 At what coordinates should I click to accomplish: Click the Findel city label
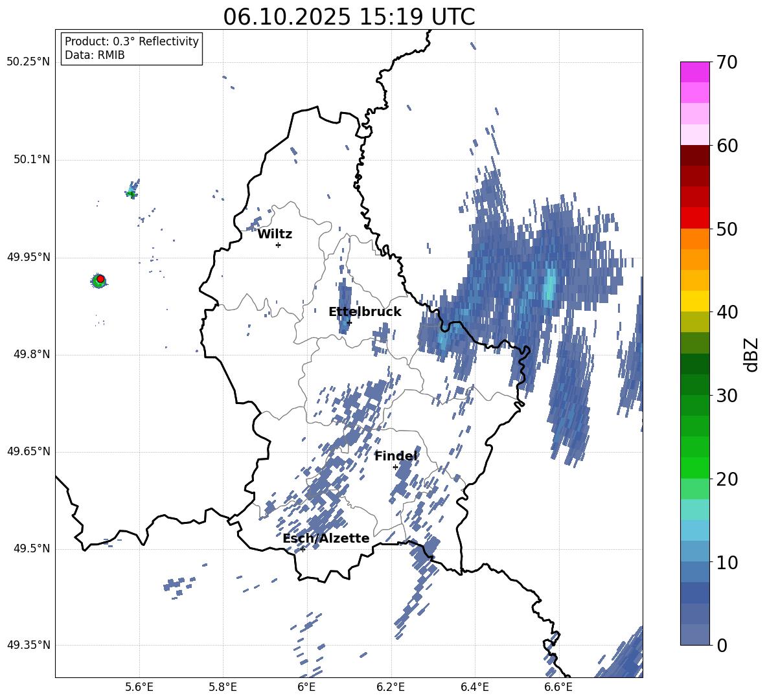click(x=395, y=456)
